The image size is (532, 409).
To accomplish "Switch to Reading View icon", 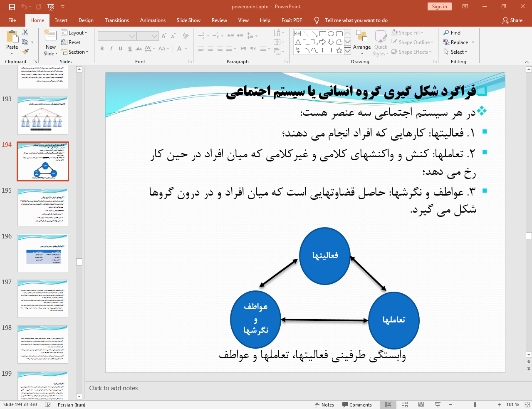I will [421, 405].
